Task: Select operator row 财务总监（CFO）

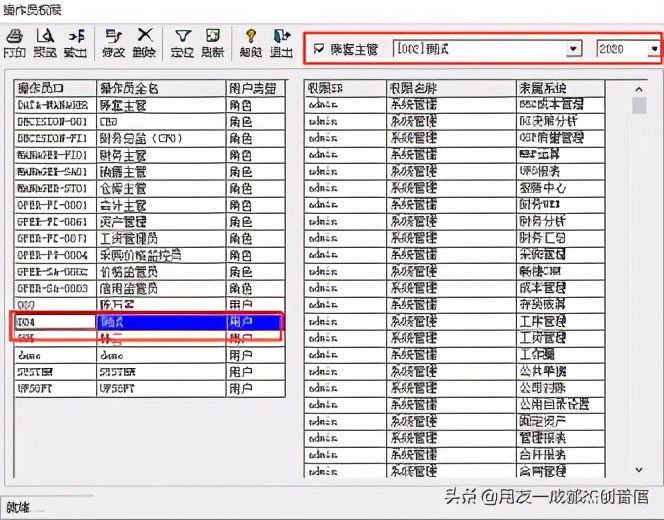Action: [x=150, y=138]
